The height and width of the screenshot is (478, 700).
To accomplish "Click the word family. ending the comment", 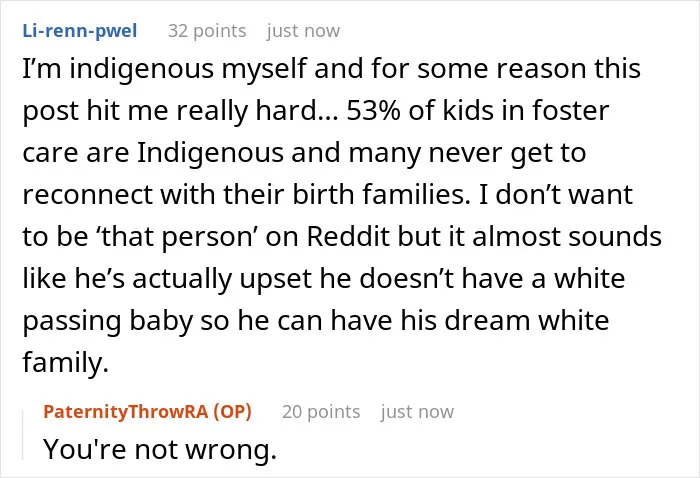I will coord(66,362).
